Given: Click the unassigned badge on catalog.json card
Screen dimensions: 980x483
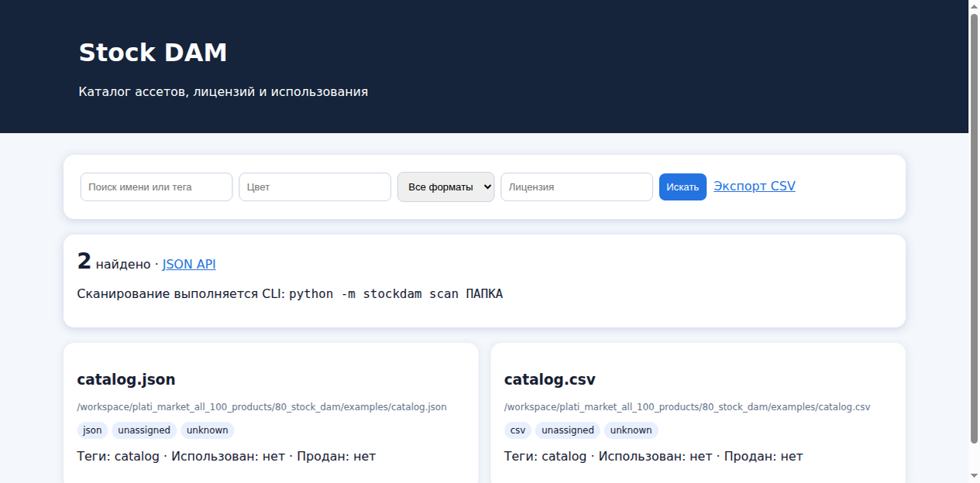Looking at the screenshot, I should point(144,430).
